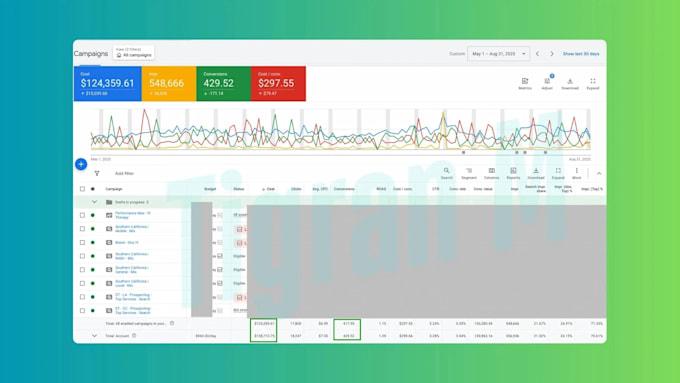Click the green Conversions scorecard 429.52
This screenshot has height=383, width=680.
click(x=223, y=84)
